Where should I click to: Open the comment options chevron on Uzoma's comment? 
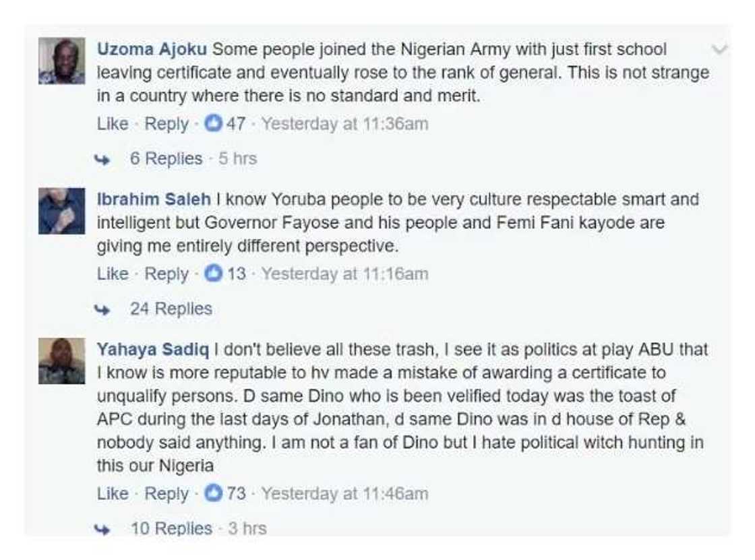[720, 49]
